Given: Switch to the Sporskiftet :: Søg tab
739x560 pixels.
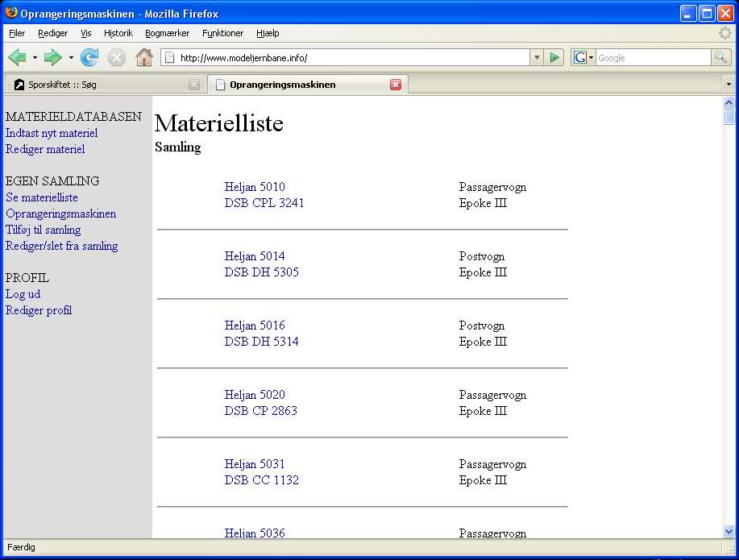Looking at the screenshot, I should 105,85.
